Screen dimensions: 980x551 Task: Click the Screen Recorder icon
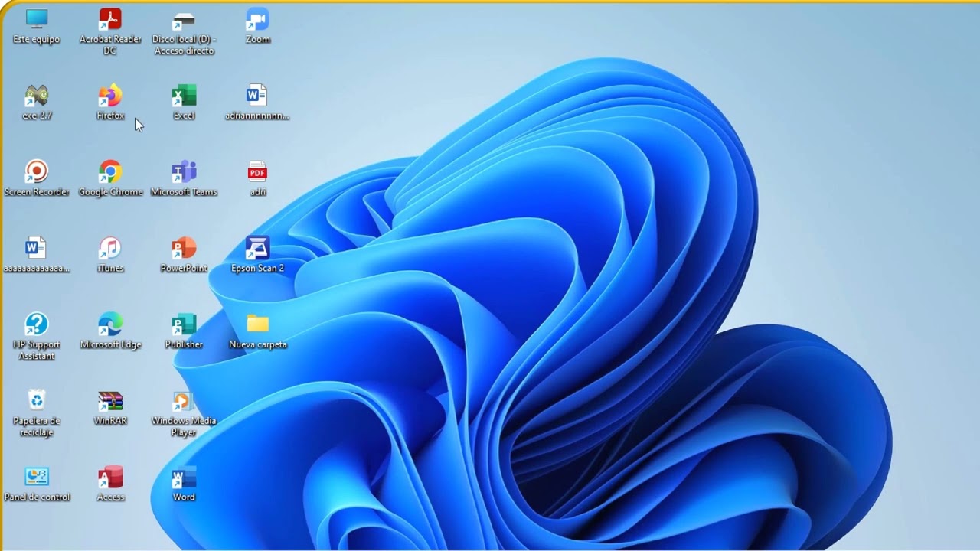coord(37,178)
